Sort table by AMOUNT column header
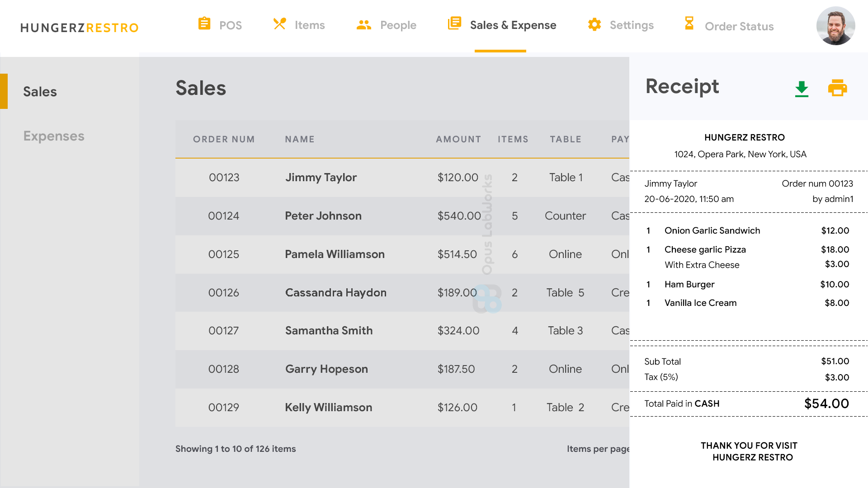The width and height of the screenshot is (868, 488). pos(458,139)
